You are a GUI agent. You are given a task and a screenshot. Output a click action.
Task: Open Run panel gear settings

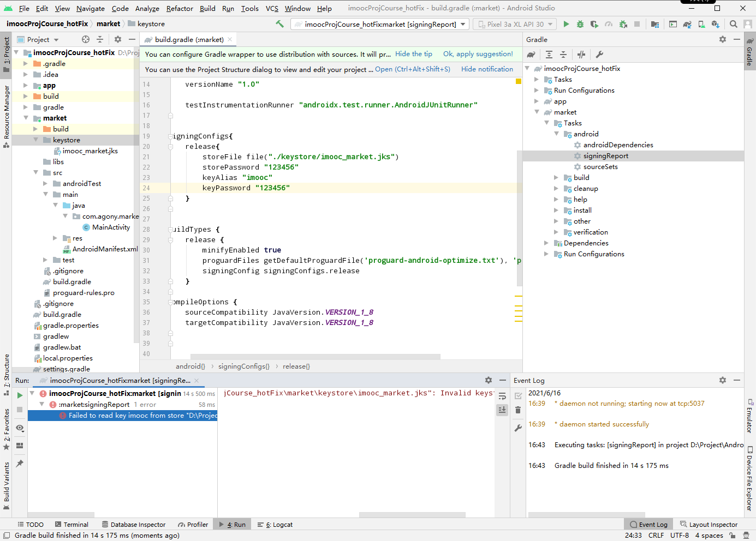tap(489, 380)
